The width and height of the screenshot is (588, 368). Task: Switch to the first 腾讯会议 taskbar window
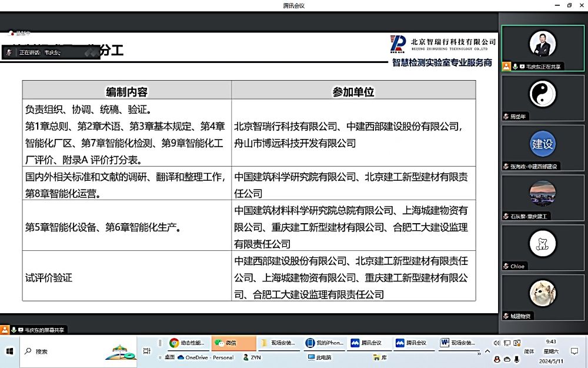tap(368, 343)
